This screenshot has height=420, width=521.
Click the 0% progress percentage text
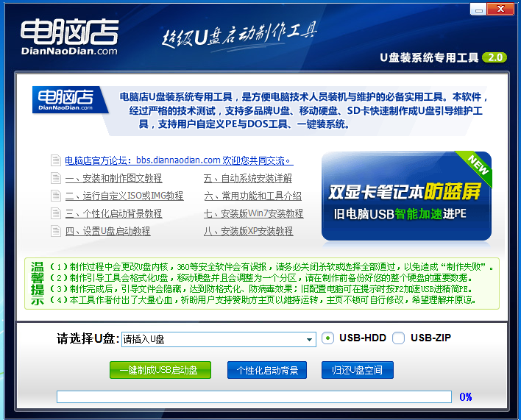click(466, 396)
